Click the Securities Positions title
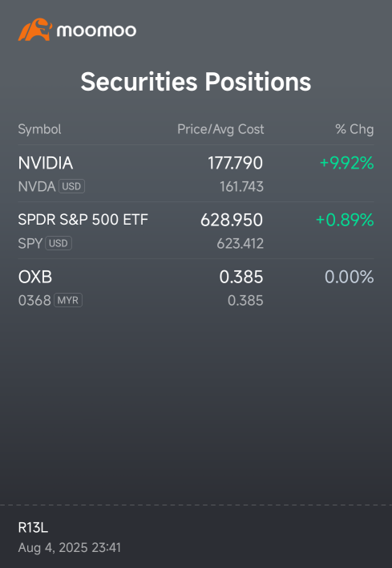Image resolution: width=392 pixels, height=568 pixels. pos(196,82)
